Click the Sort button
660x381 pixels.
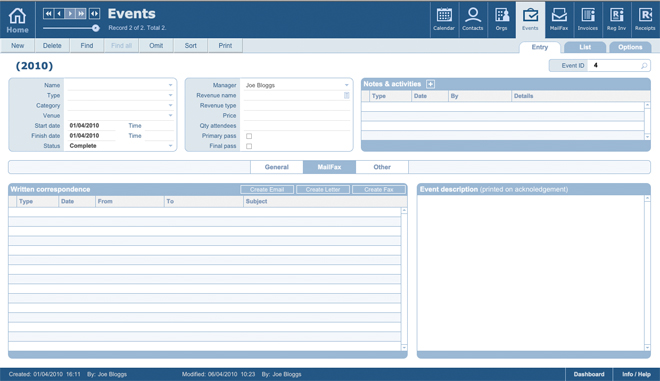point(191,45)
